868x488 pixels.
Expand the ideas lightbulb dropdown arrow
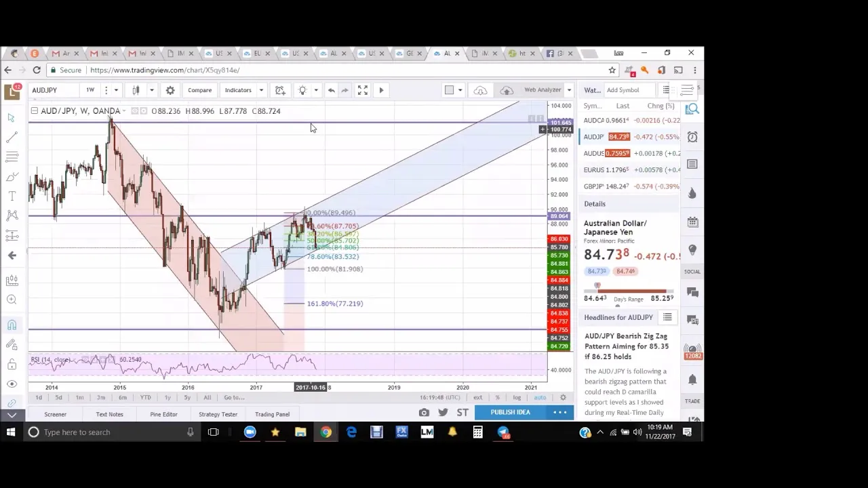tap(315, 90)
